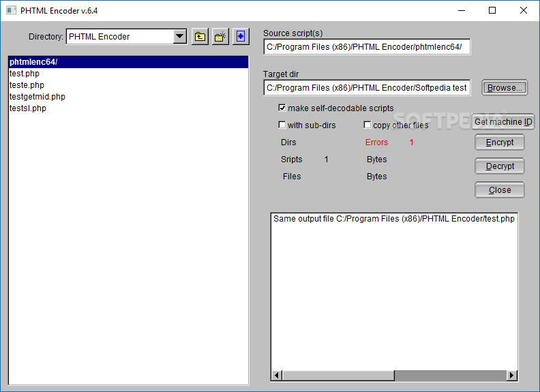
Task: Click the Sripts count label
Action: 291,159
